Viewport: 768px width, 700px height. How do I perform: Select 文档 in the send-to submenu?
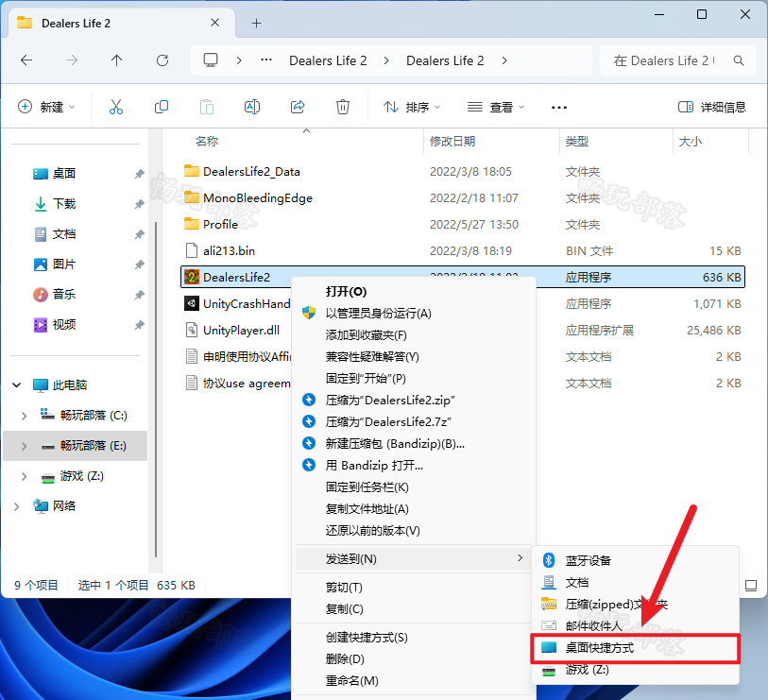pyautogui.click(x=635, y=583)
